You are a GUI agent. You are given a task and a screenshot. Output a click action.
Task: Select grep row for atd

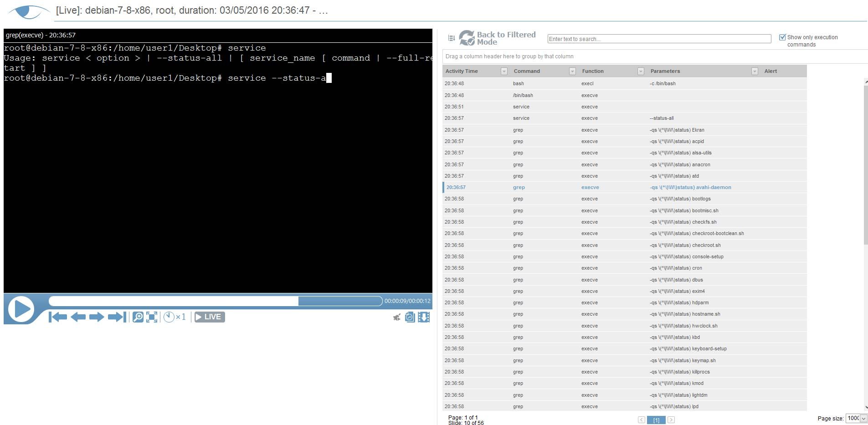624,176
